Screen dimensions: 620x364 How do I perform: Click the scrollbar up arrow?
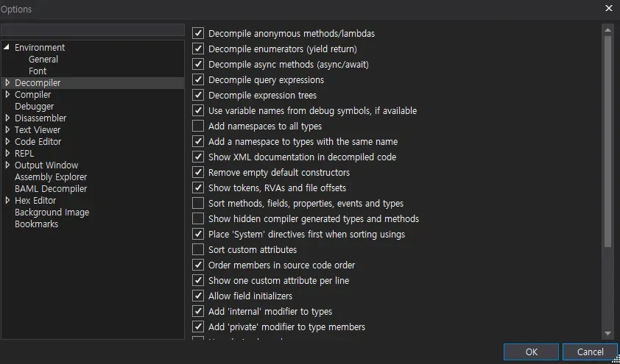click(x=608, y=29)
